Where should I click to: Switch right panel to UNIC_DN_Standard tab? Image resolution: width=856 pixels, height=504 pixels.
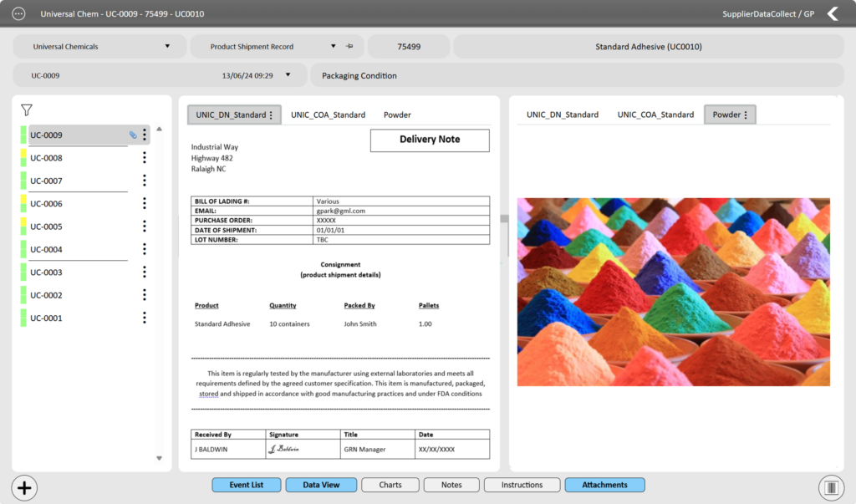[x=563, y=115]
